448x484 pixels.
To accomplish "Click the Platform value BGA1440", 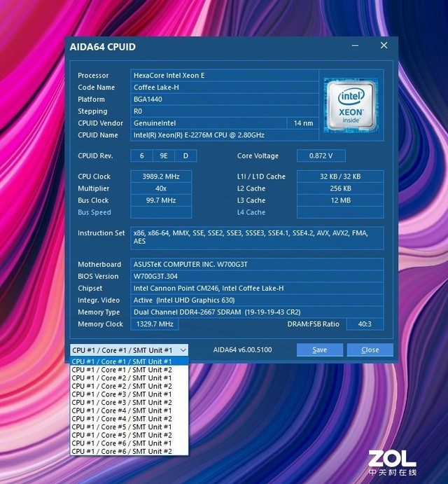I will [225, 99].
